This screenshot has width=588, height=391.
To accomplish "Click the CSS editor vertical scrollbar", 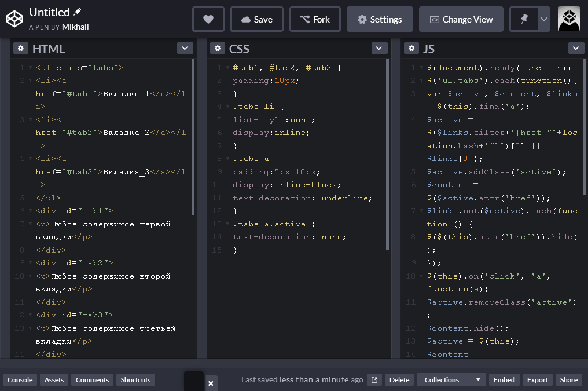I will pos(387,154).
